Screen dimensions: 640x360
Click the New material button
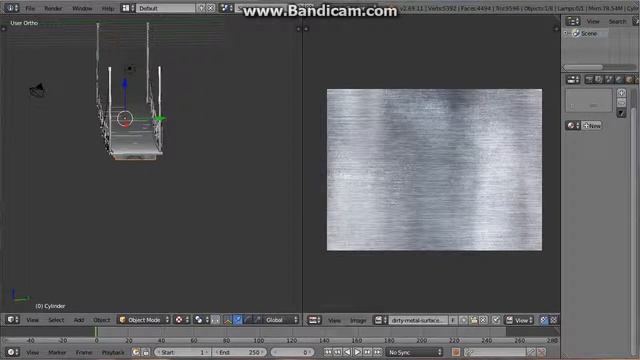[591, 126]
